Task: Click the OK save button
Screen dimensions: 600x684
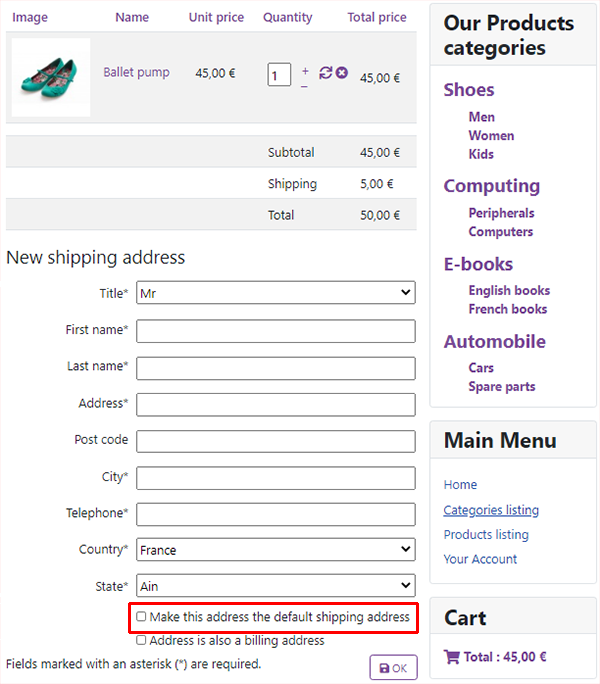Action: click(393, 667)
